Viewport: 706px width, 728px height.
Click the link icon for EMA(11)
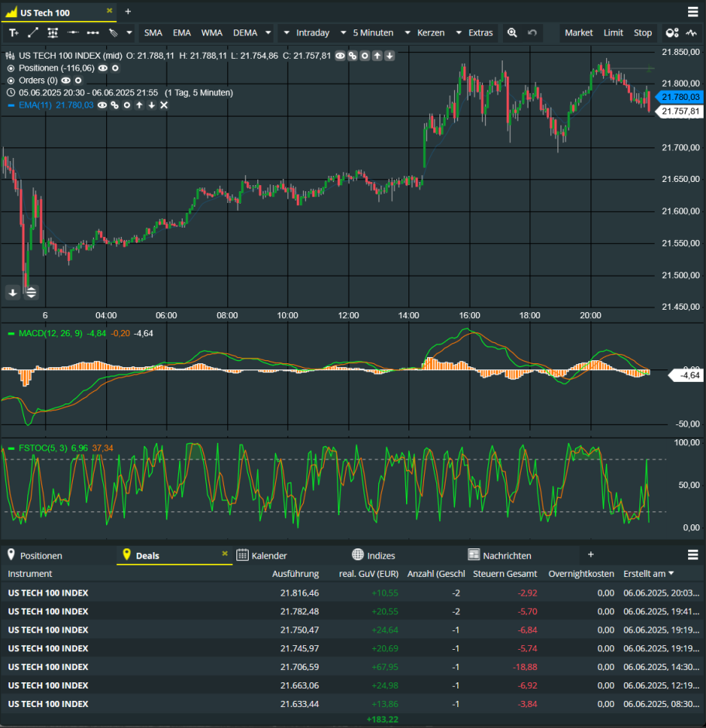click(114, 105)
